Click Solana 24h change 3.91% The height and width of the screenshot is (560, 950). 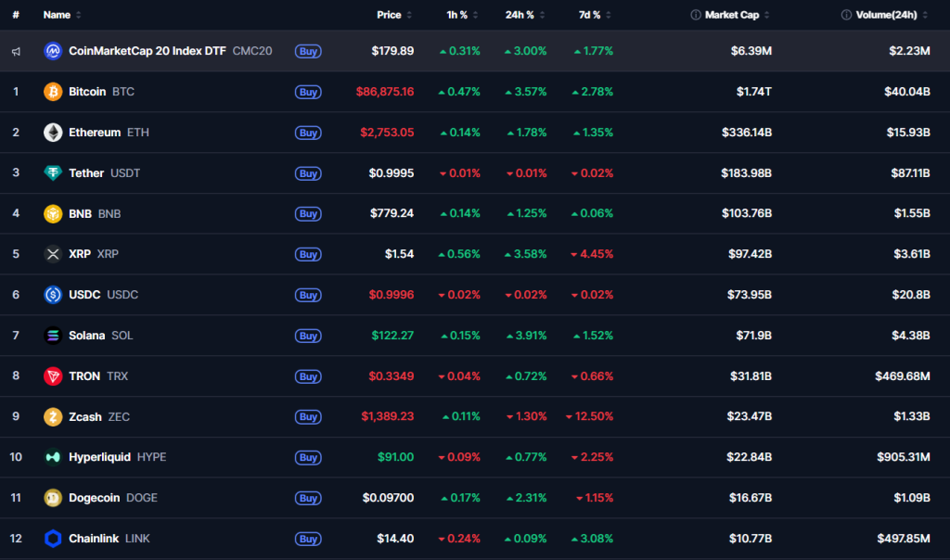click(x=526, y=336)
